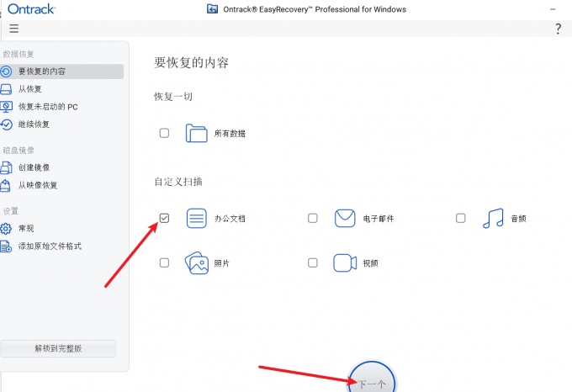The image size is (572, 392).
Task: Open the hamburger menu
Action: point(13,29)
